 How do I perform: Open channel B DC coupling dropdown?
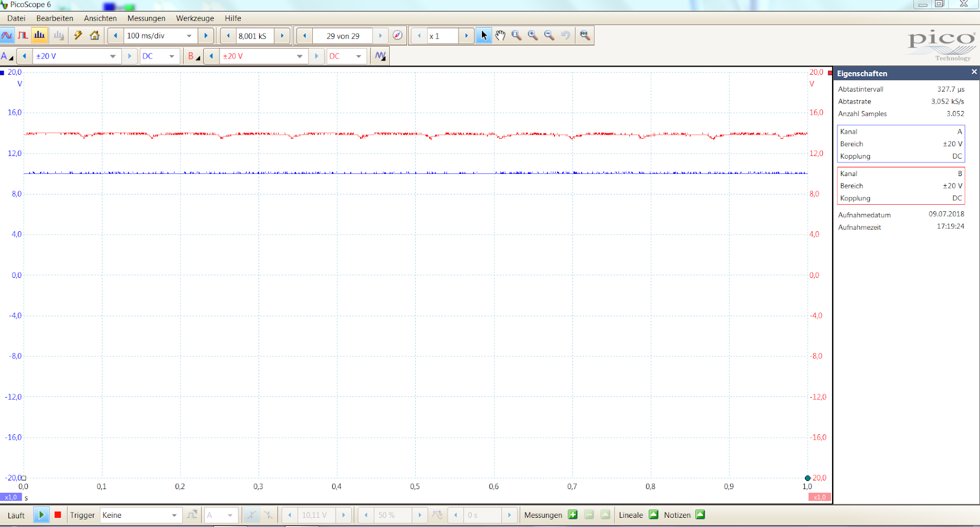click(x=347, y=56)
